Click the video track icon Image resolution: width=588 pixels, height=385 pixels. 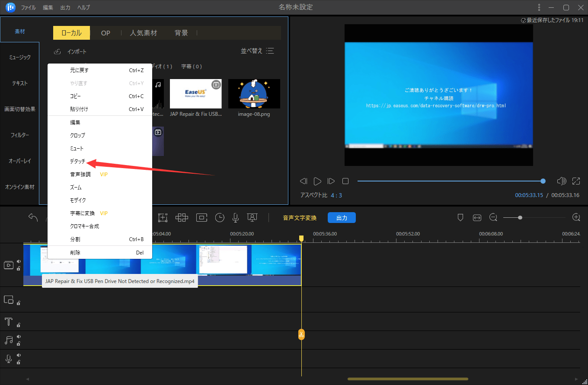pyautogui.click(x=9, y=265)
